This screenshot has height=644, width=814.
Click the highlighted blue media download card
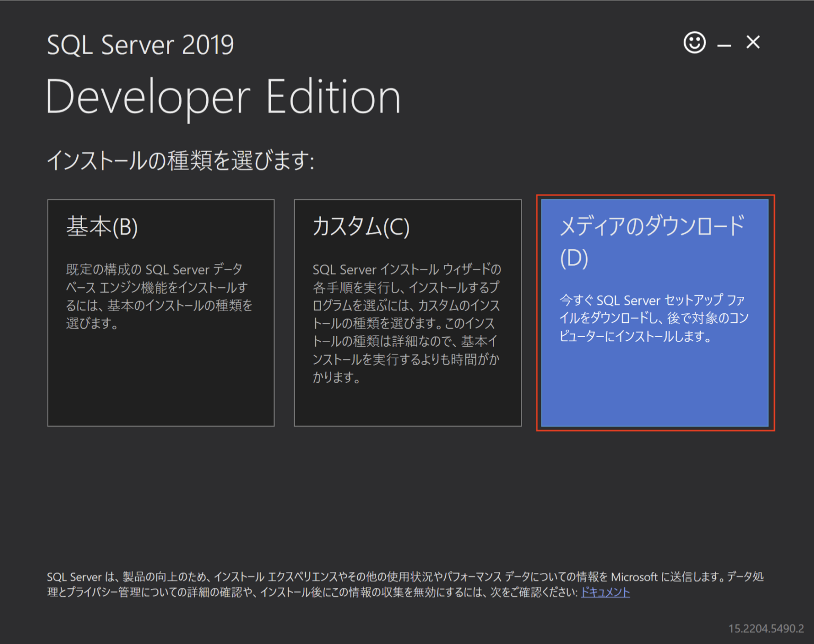[x=655, y=314]
